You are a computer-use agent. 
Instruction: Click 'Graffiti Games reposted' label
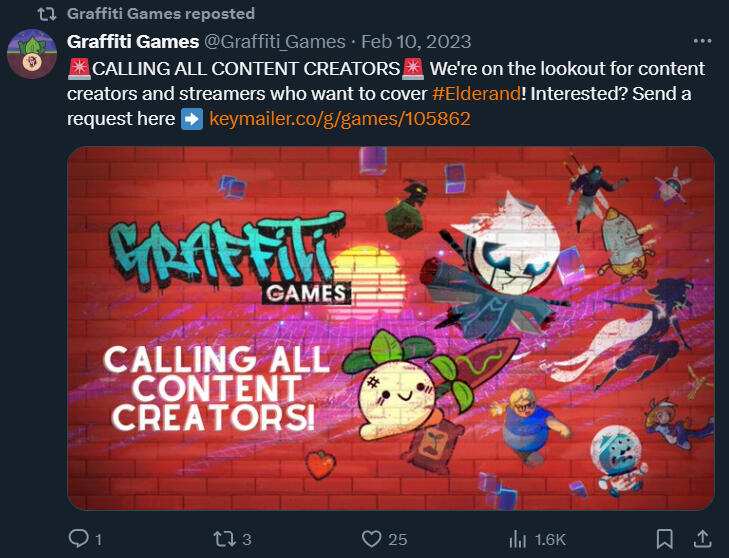161,13
